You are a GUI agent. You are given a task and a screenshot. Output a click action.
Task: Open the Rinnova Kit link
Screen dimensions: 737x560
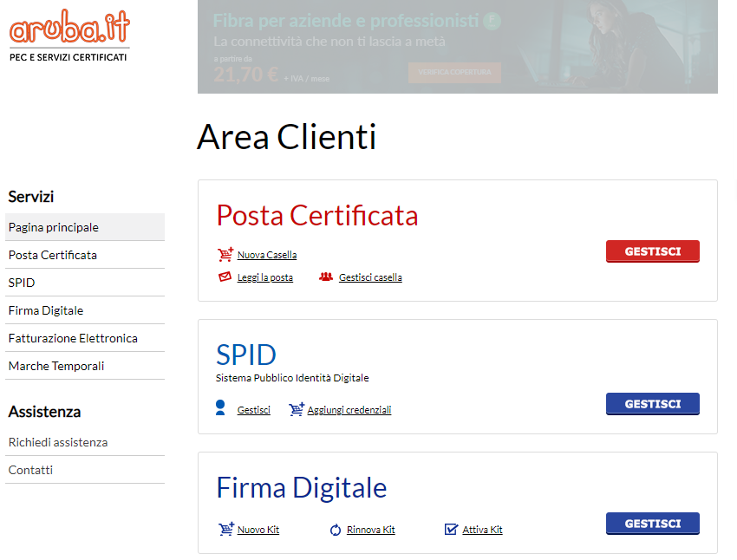tap(371, 530)
